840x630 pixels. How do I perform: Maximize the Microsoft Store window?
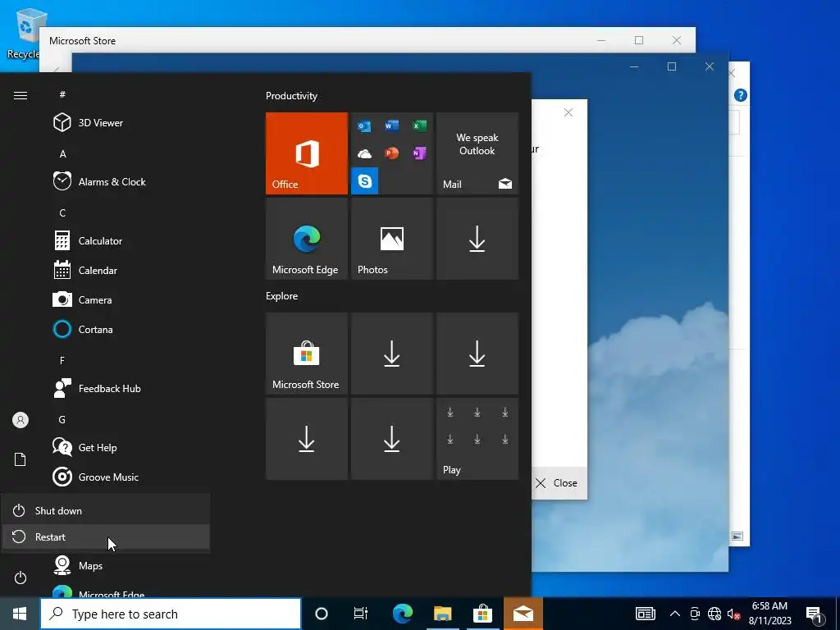[638, 40]
